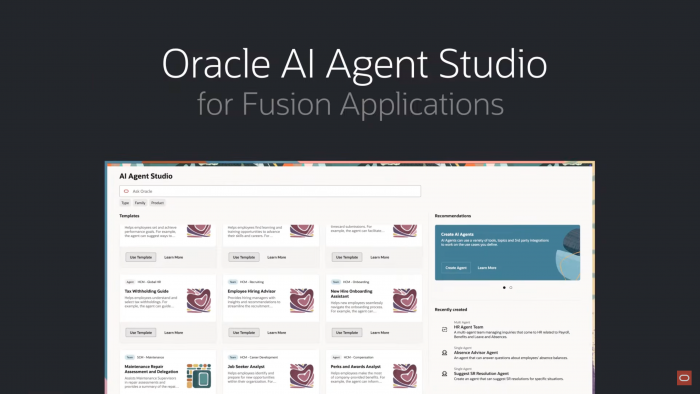Screen dimensions: 700x394
Task: Use Template for Employee Hiring Advisor
Action: tap(244, 332)
